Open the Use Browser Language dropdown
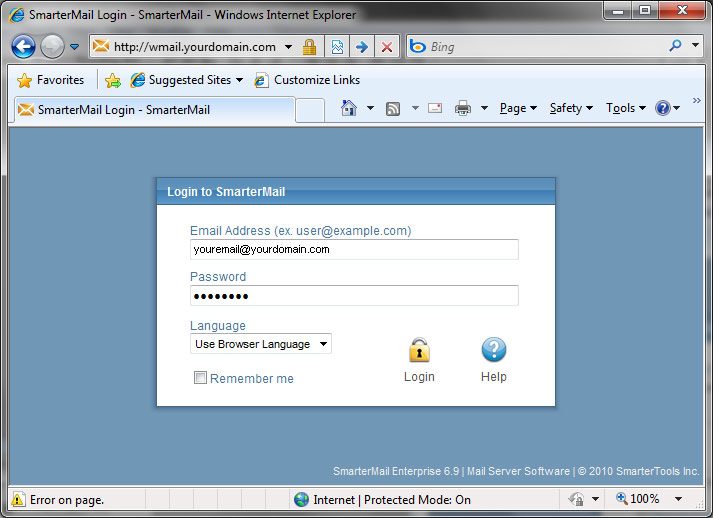The image size is (713, 518). (261, 344)
